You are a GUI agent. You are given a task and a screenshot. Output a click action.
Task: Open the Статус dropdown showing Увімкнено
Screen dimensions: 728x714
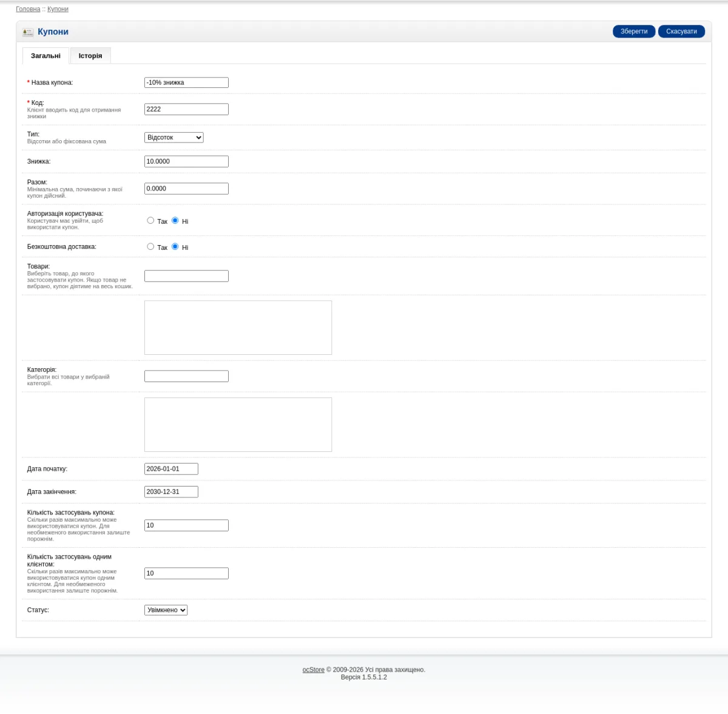[x=166, y=610]
